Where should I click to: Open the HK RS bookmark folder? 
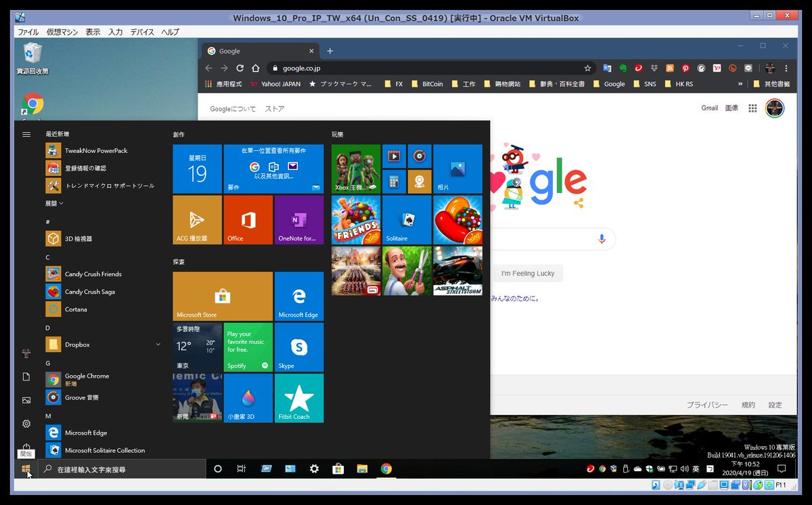(x=679, y=84)
